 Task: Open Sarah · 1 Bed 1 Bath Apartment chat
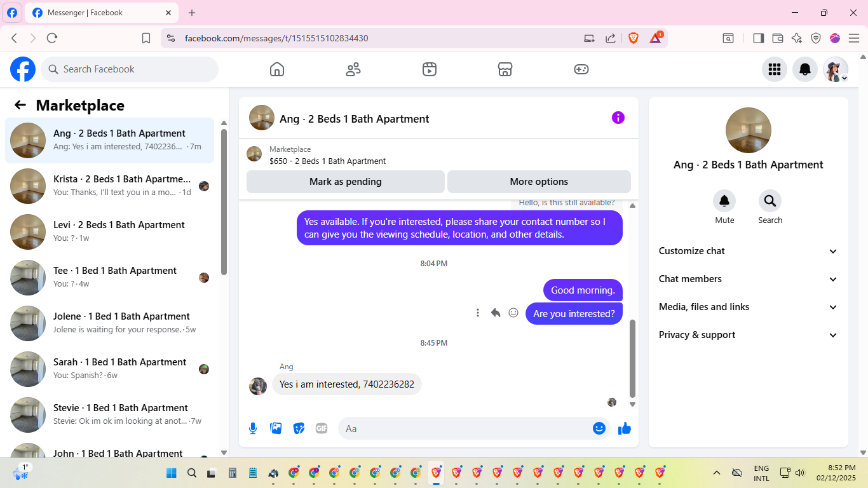point(110,369)
